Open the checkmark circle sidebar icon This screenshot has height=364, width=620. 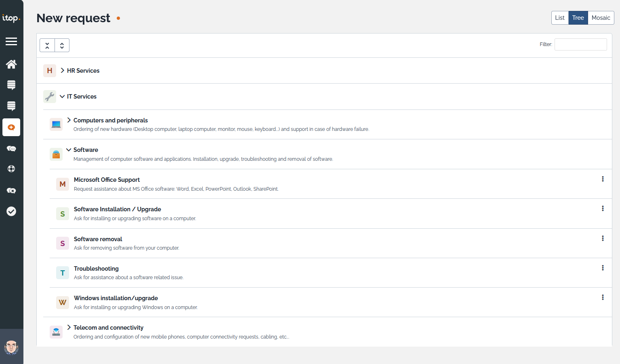tap(11, 211)
